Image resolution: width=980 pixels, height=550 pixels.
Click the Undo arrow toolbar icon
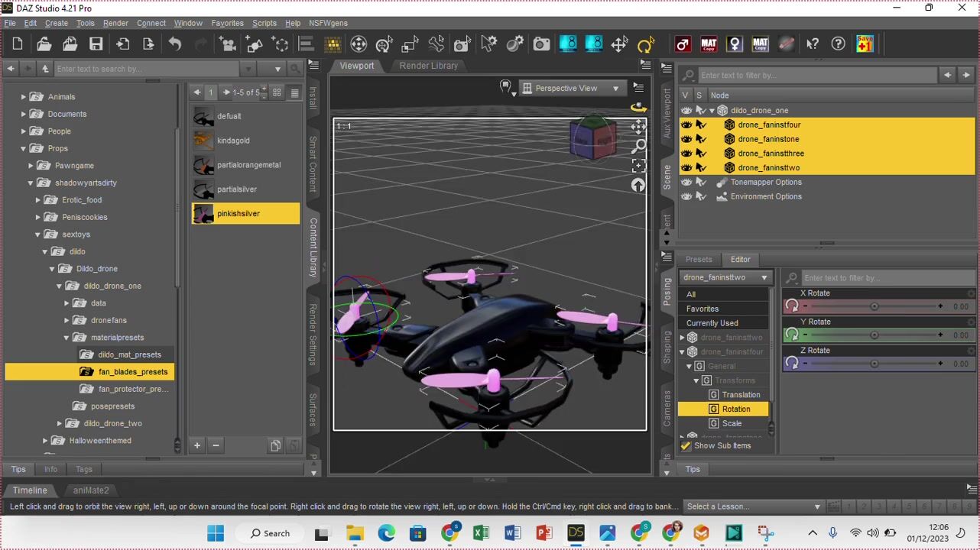click(x=175, y=44)
